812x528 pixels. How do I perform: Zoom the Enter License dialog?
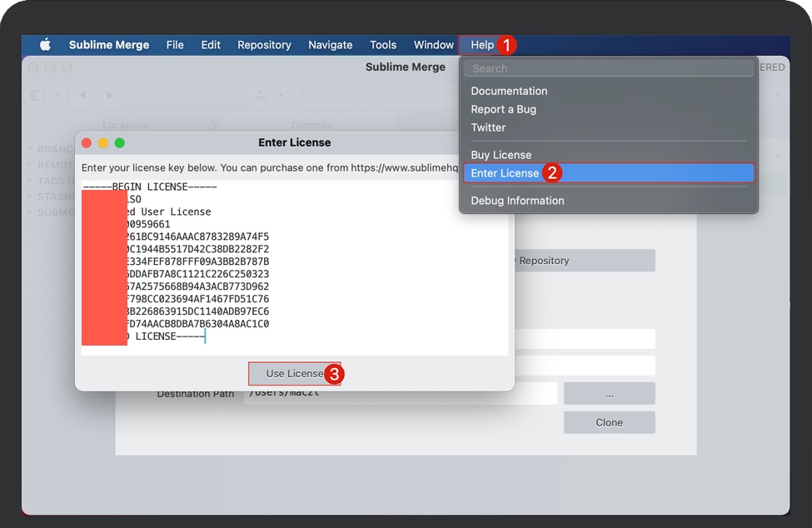[x=120, y=143]
